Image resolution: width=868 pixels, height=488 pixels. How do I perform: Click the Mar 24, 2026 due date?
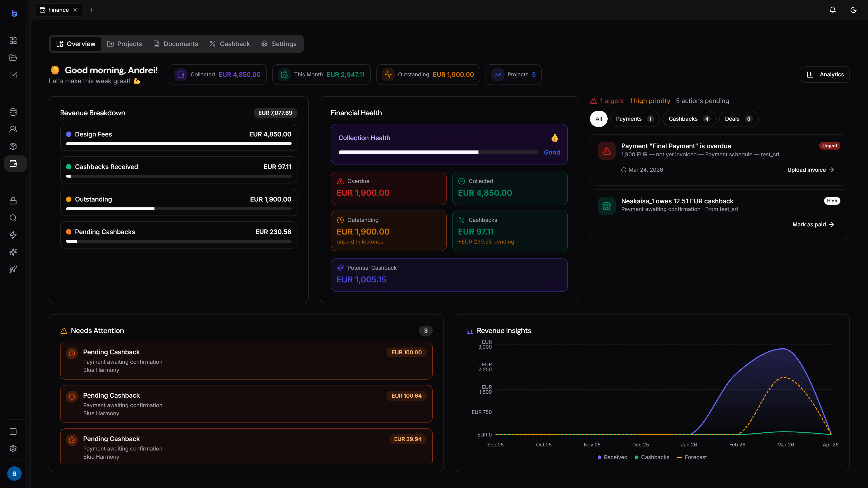[642, 170]
